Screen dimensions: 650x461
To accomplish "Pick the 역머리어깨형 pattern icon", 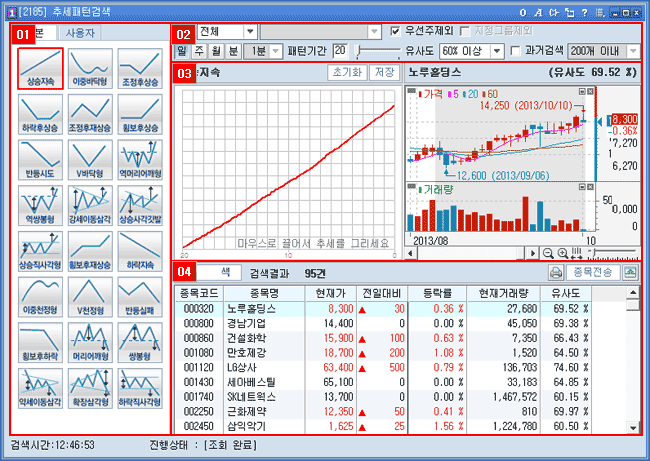I will coord(137,159).
